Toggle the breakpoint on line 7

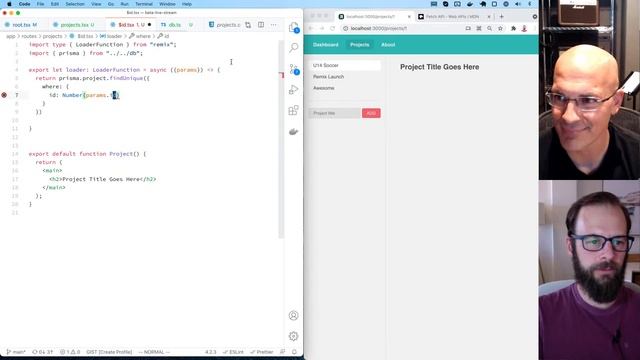[x=4, y=95]
